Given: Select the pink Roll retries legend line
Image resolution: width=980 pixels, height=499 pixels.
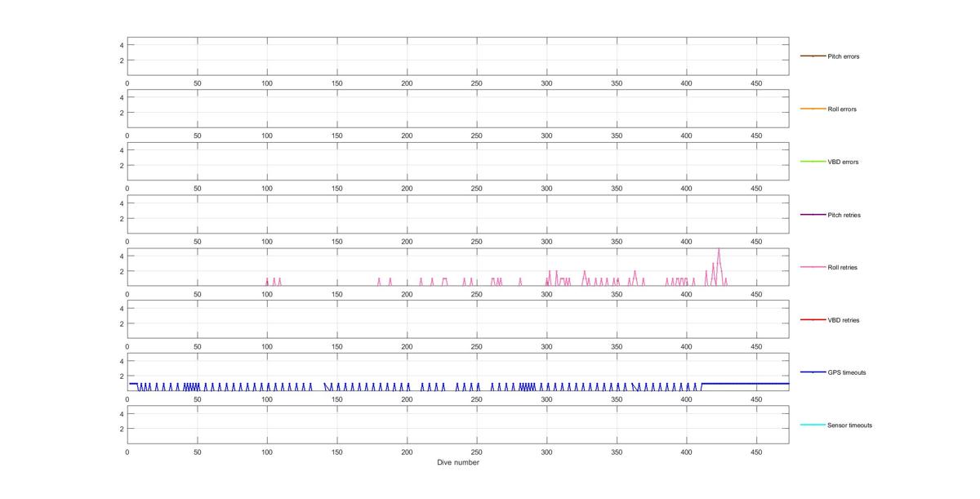Looking at the screenshot, I should [813, 267].
